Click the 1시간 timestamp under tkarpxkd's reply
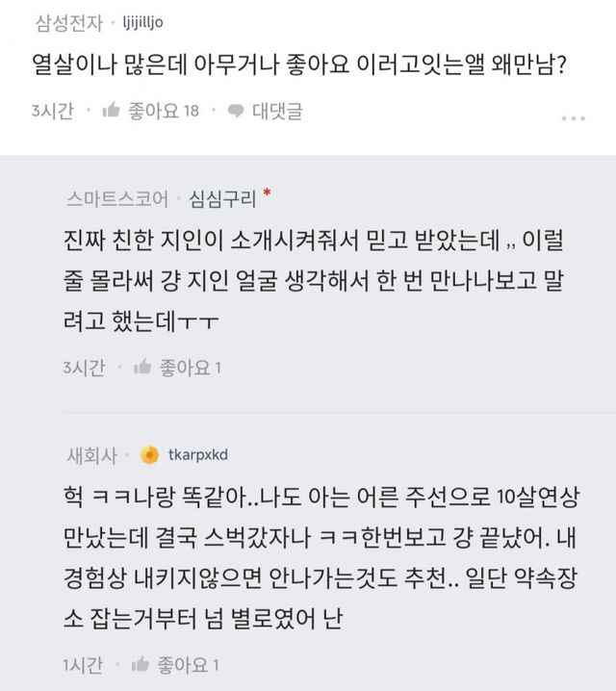 tap(84, 664)
